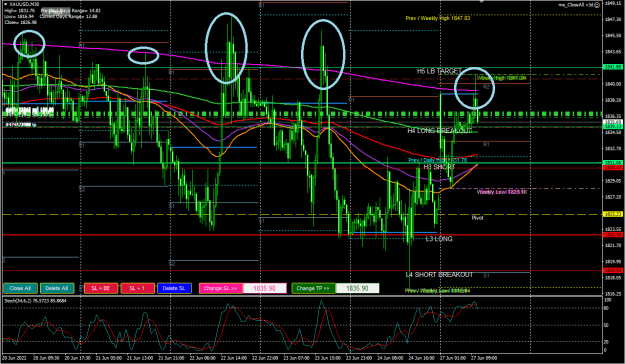
Task: Click the Prev / Weekly High 1847.83 label
Action: [x=438, y=18]
